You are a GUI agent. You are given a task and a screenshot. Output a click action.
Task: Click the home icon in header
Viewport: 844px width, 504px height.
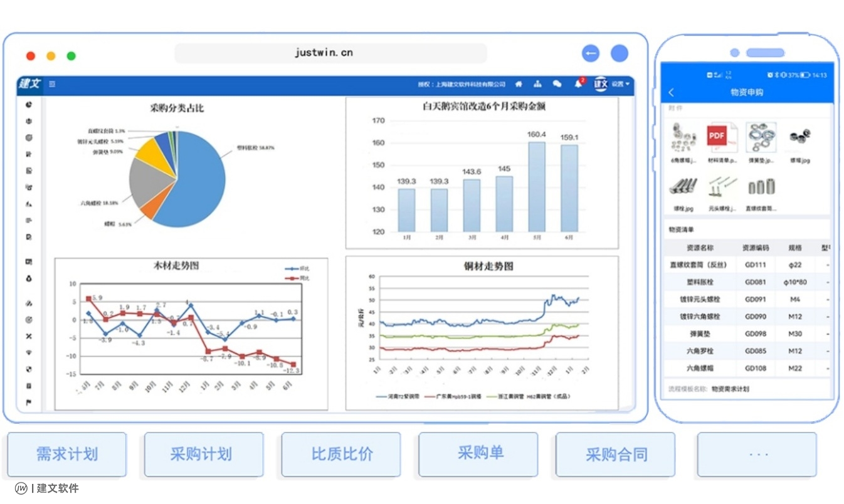pyautogui.click(x=519, y=84)
